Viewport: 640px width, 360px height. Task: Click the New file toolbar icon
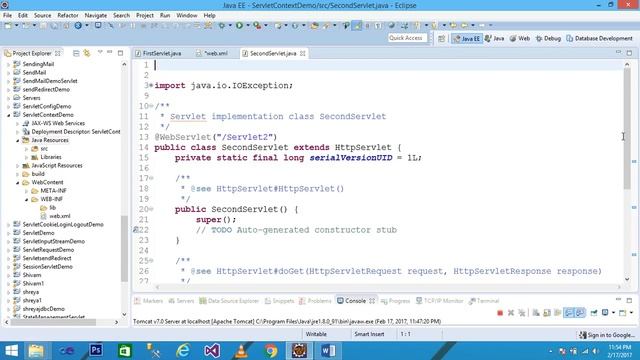click(x=8, y=25)
